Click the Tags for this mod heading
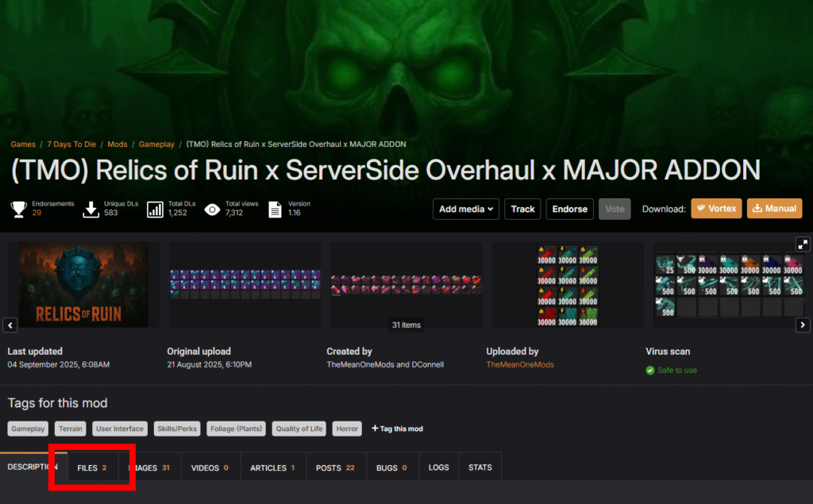813x504 pixels. tap(57, 403)
